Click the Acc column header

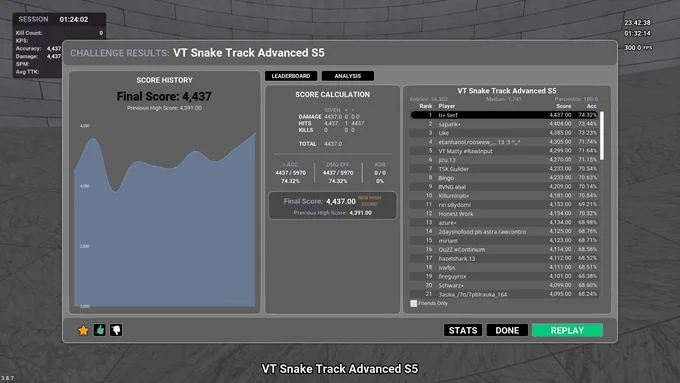[592, 106]
